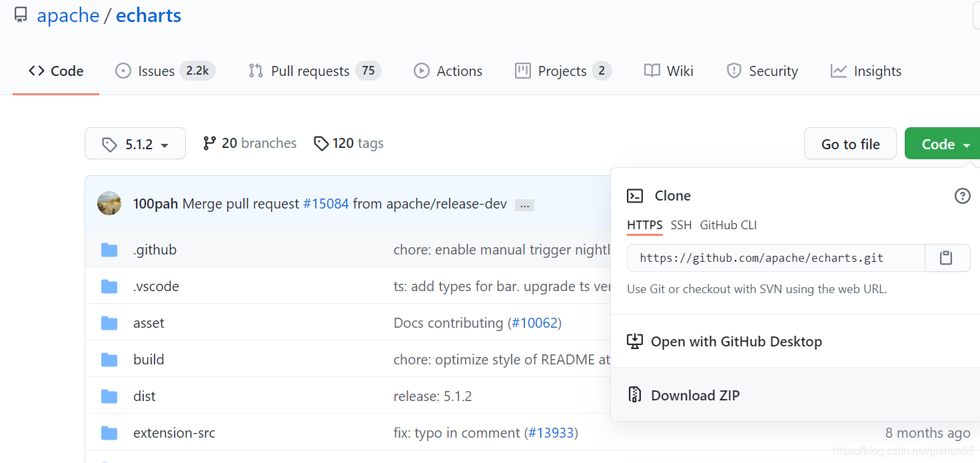
Task: Open commit 'release: 5.1.2' message
Action: pos(432,396)
